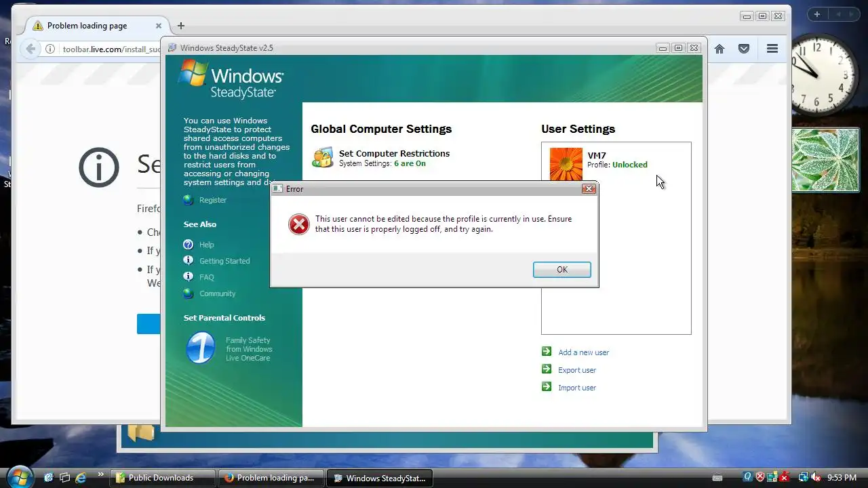Click the slideshow gadget photo

[x=825, y=161]
